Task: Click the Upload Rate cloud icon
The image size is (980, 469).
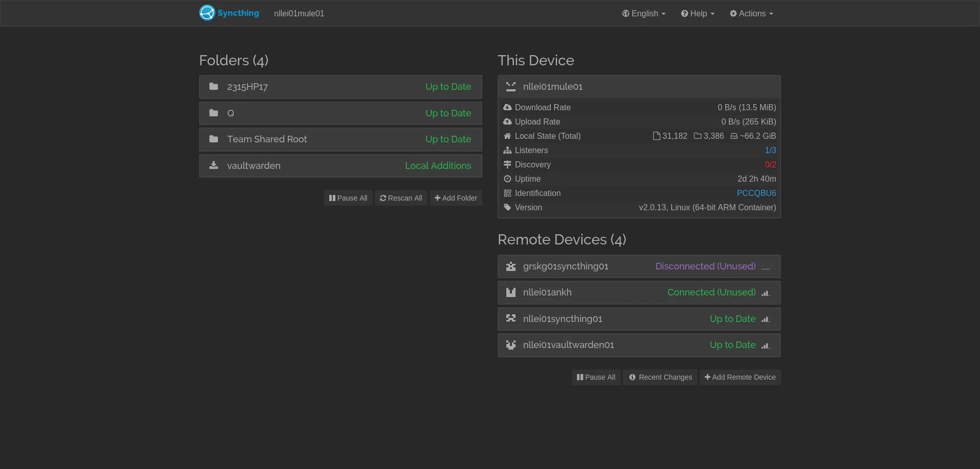Action: coord(507,121)
